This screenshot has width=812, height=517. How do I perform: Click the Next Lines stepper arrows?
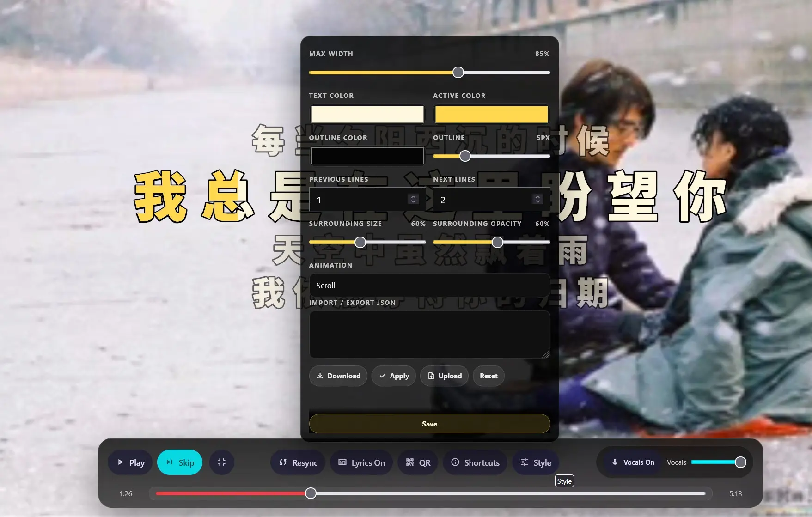(537, 199)
